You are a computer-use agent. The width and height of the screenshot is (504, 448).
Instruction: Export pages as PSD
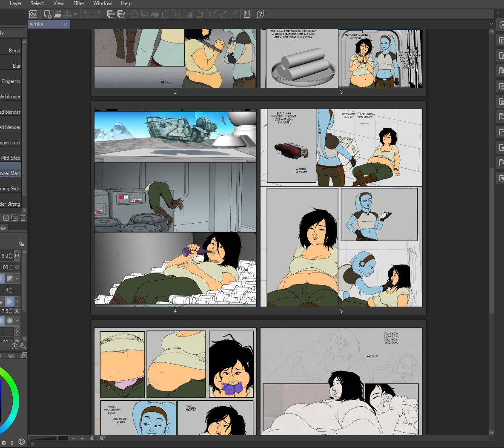click(121, 14)
